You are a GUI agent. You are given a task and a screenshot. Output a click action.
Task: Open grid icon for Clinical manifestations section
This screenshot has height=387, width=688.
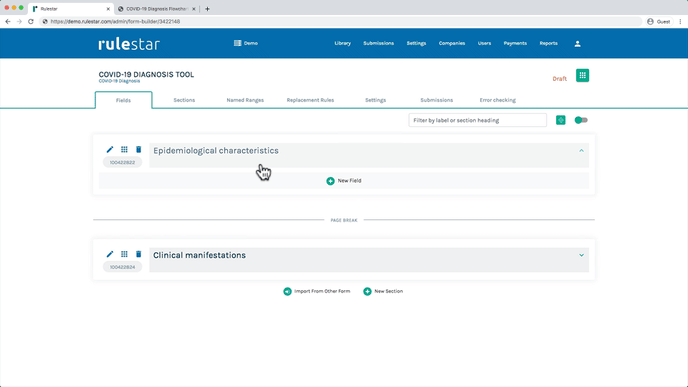pyautogui.click(x=124, y=254)
